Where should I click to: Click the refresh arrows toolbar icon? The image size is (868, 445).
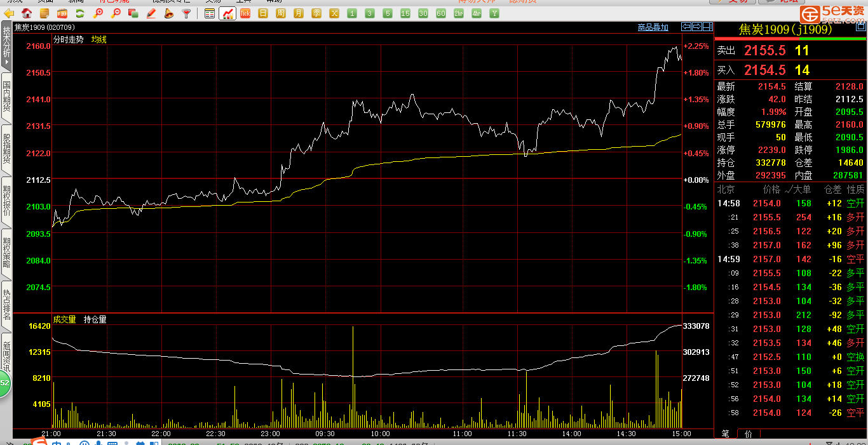click(x=80, y=13)
